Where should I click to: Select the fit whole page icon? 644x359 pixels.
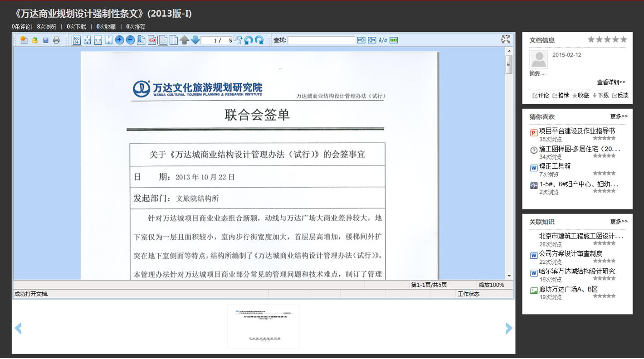[x=87, y=40]
